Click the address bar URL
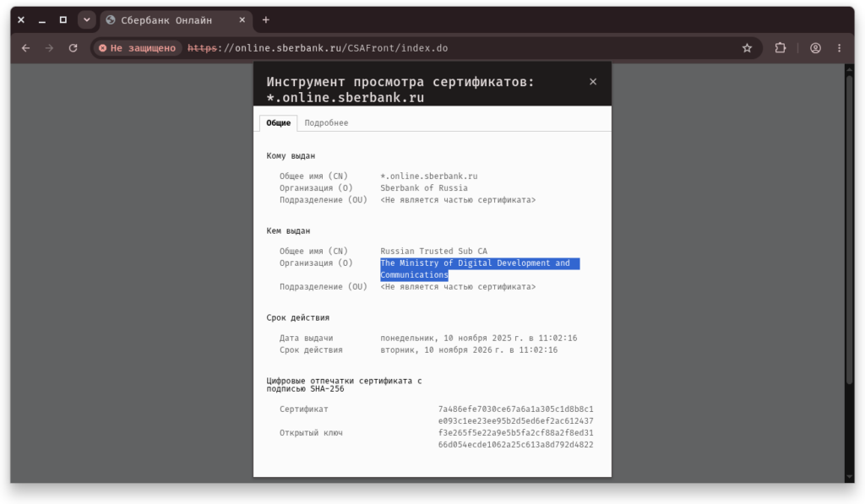This screenshot has width=865, height=504. [318, 48]
